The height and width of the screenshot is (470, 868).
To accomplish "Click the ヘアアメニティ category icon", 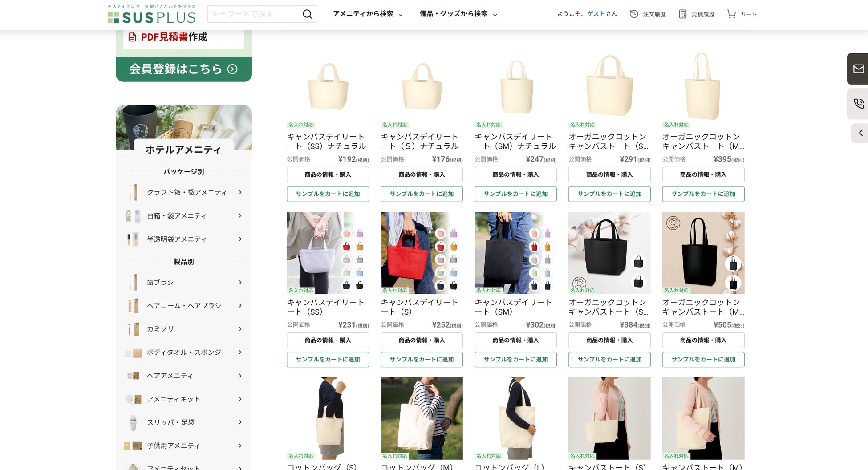I will coord(133,376).
